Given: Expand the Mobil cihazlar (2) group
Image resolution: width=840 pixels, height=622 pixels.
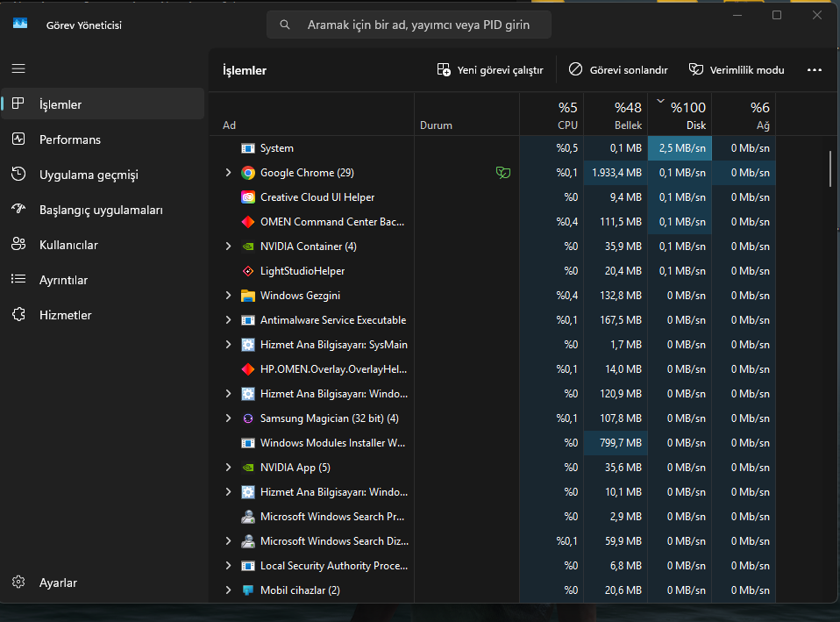Looking at the screenshot, I should pyautogui.click(x=228, y=590).
